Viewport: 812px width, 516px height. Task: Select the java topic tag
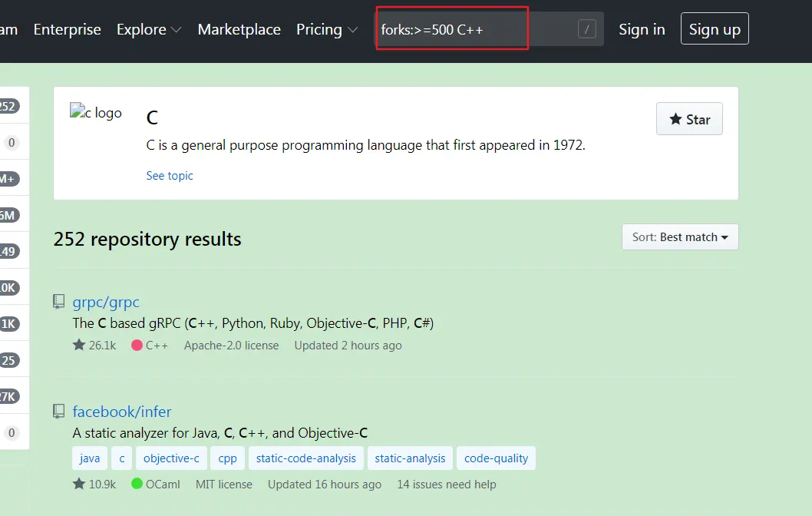pyautogui.click(x=90, y=458)
